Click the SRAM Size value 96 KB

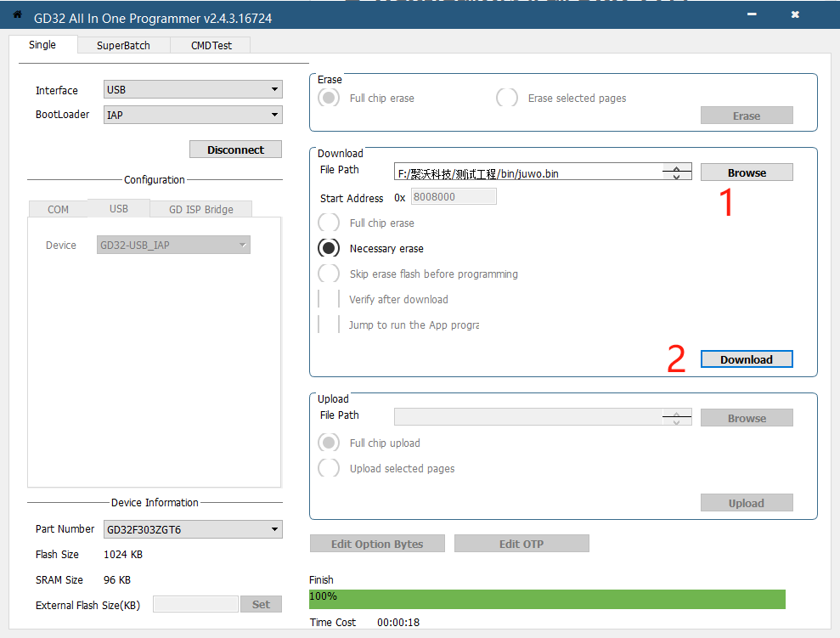coord(117,580)
